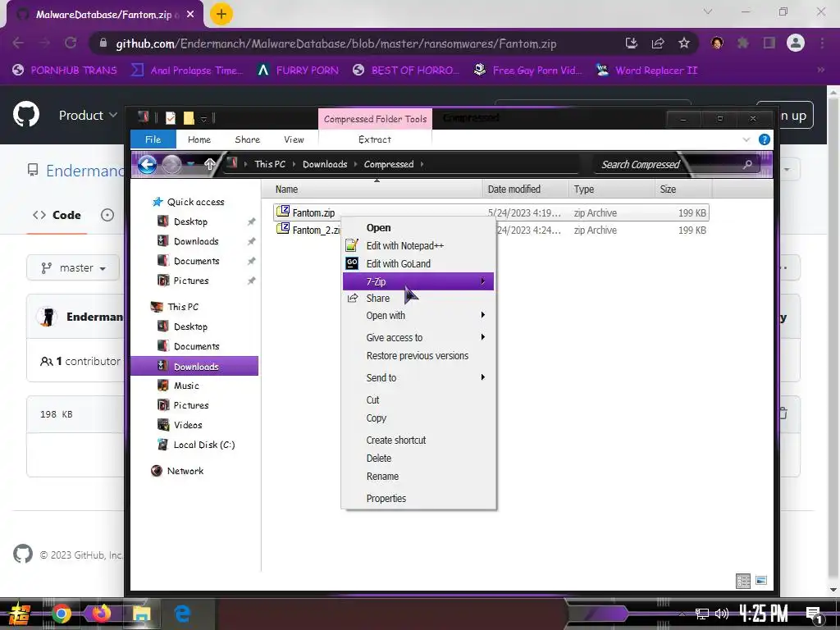The height and width of the screenshot is (630, 840).
Task: Click Explorer forward navigation arrow
Action: click(171, 164)
